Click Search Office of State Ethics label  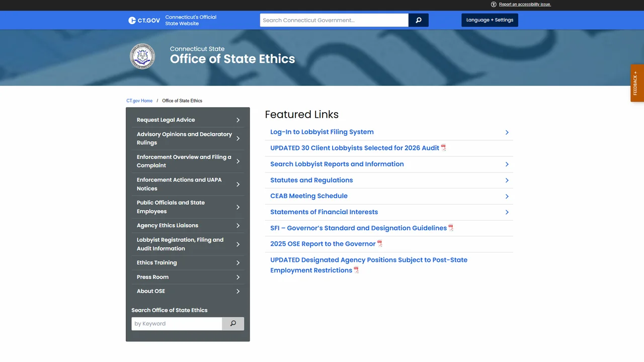coord(170,310)
